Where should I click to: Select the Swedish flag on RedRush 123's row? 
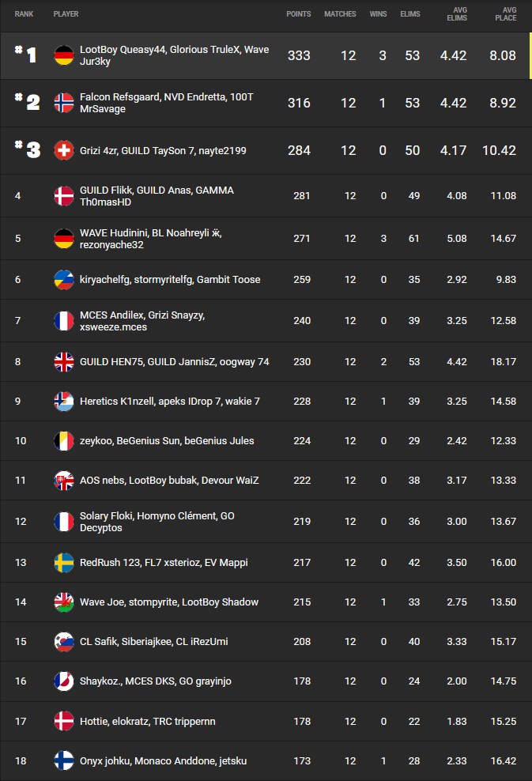tap(63, 563)
